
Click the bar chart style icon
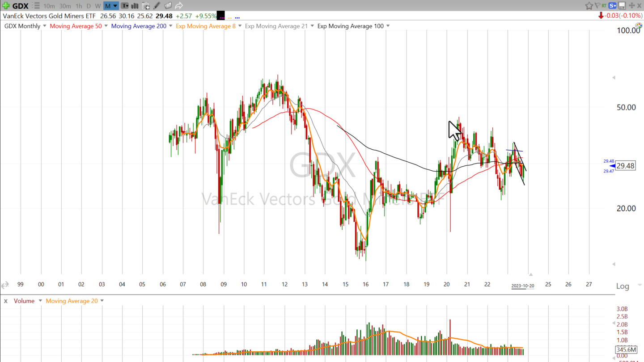click(135, 6)
